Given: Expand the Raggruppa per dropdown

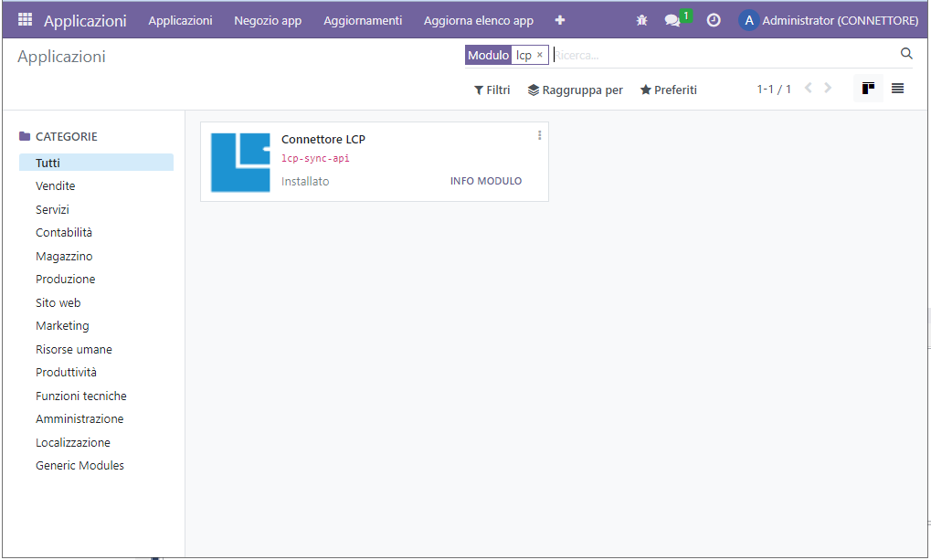Looking at the screenshot, I should pos(576,90).
